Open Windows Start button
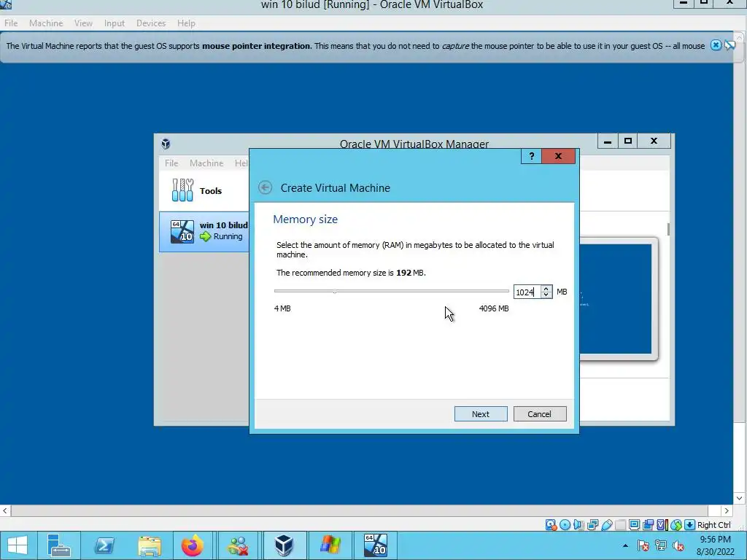 point(18,545)
